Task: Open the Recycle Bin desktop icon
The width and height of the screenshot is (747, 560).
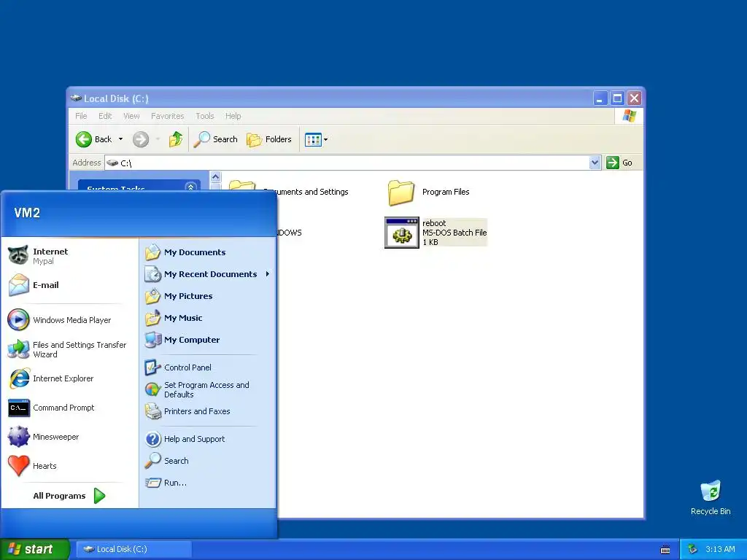Action: pyautogui.click(x=711, y=497)
